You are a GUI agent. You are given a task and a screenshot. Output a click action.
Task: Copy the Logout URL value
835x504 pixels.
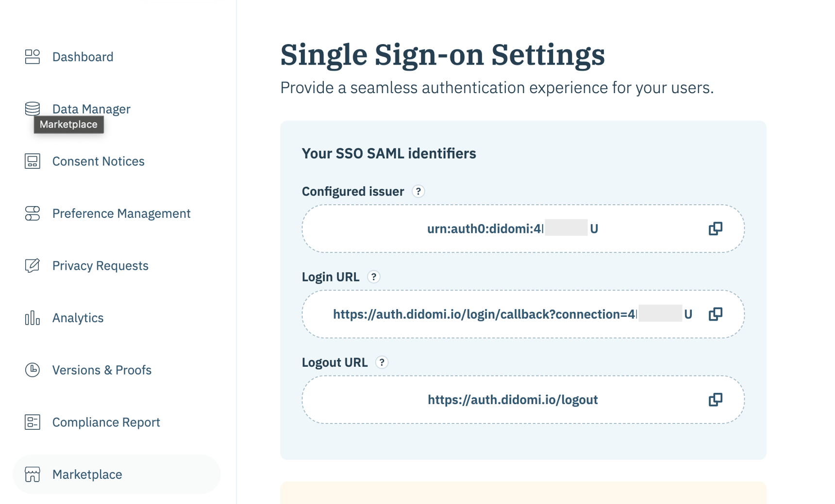[715, 400]
